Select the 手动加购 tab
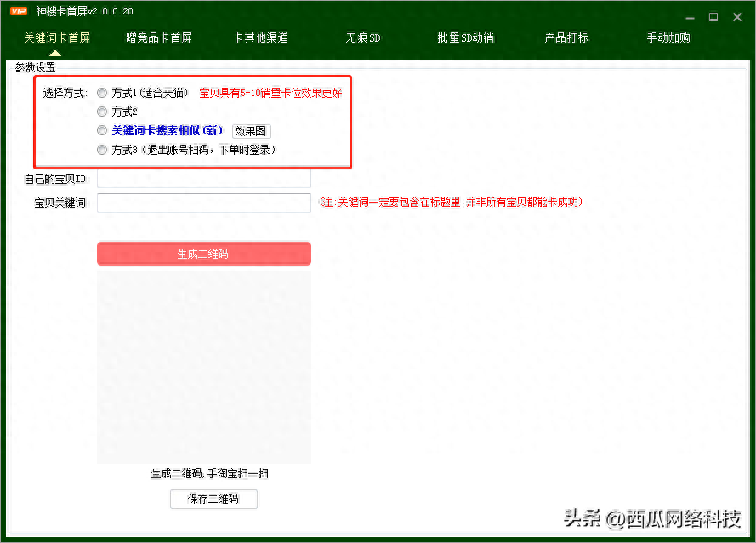756x543 pixels. coord(668,38)
